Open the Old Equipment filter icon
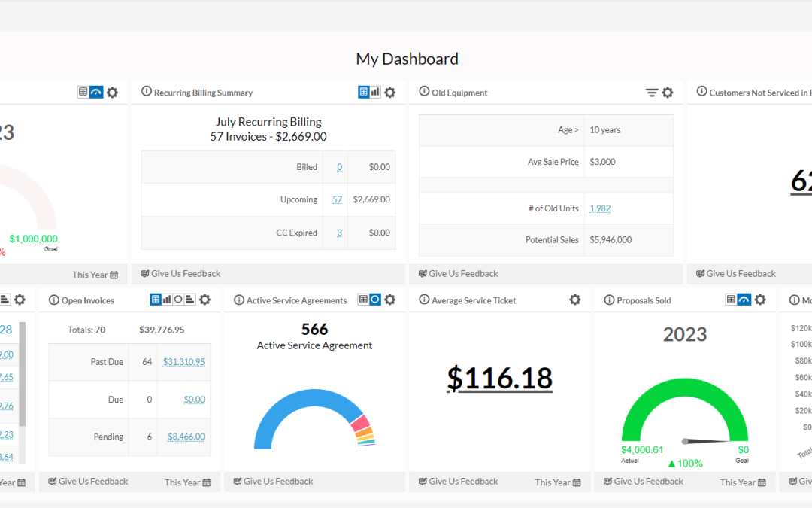812x508 pixels. tap(651, 92)
